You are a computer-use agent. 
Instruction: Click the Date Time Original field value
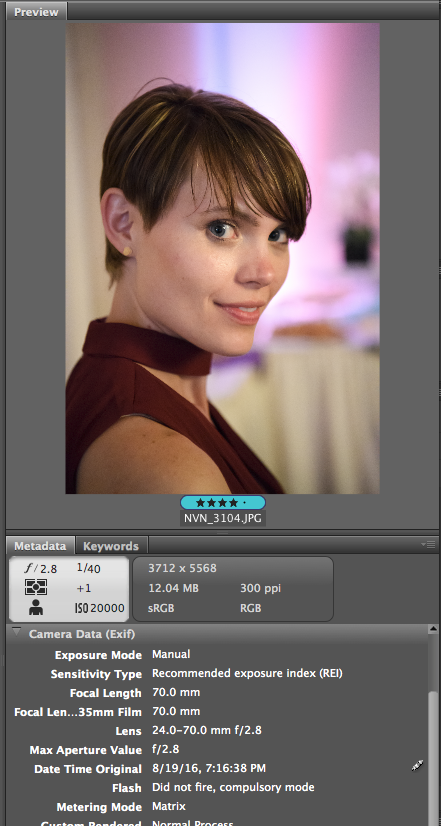[x=209, y=768]
